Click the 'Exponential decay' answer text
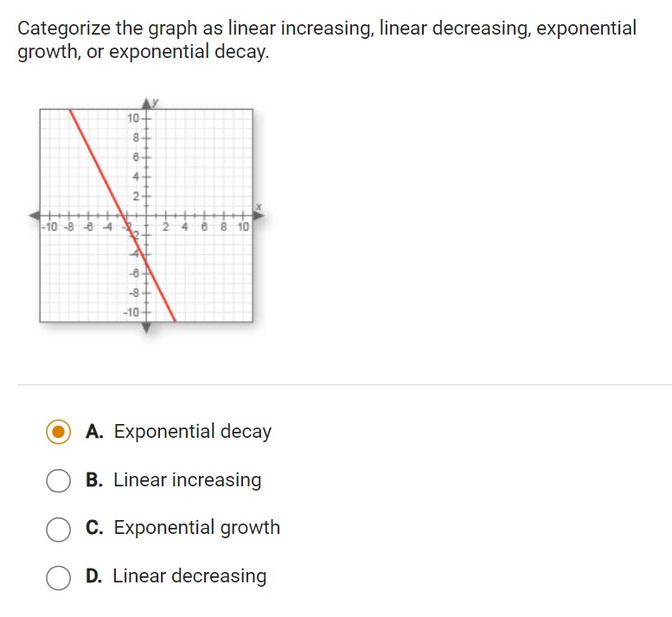Screen dimensions: 672x617 pyautogui.click(x=192, y=432)
